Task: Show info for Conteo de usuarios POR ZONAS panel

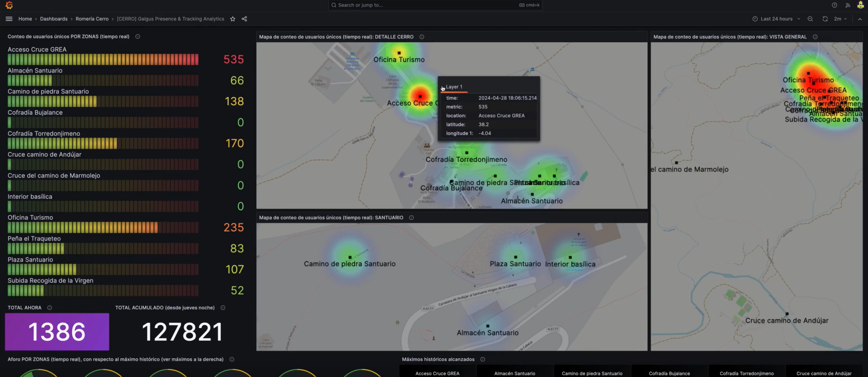Action: coord(138,36)
